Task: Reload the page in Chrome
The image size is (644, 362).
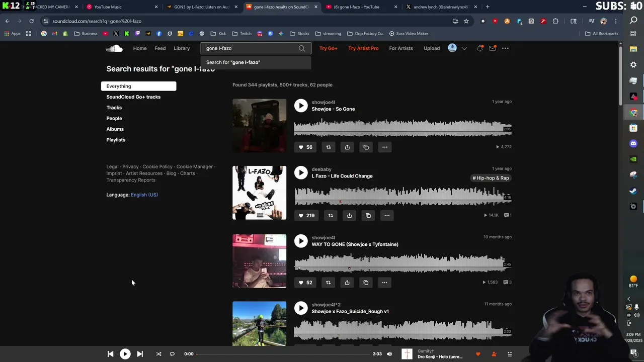Action: (31, 21)
